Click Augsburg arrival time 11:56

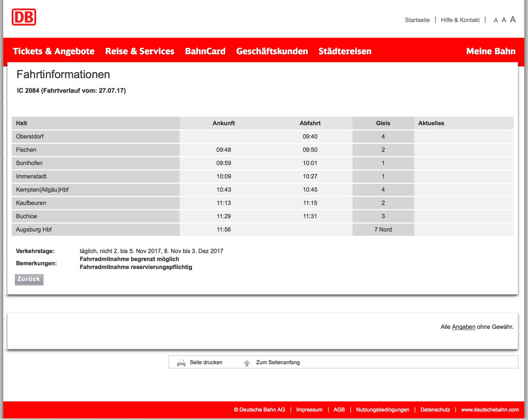pos(224,229)
